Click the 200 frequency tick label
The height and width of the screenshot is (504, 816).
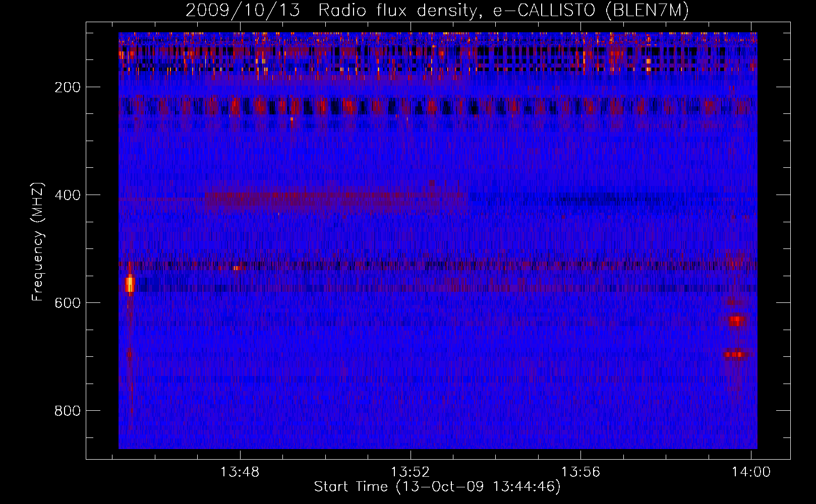(x=68, y=87)
